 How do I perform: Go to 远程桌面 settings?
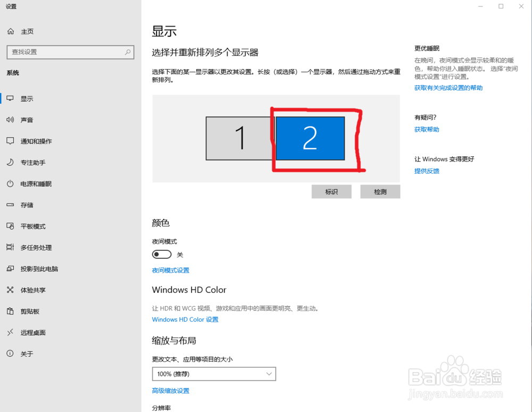pyautogui.click(x=71, y=332)
